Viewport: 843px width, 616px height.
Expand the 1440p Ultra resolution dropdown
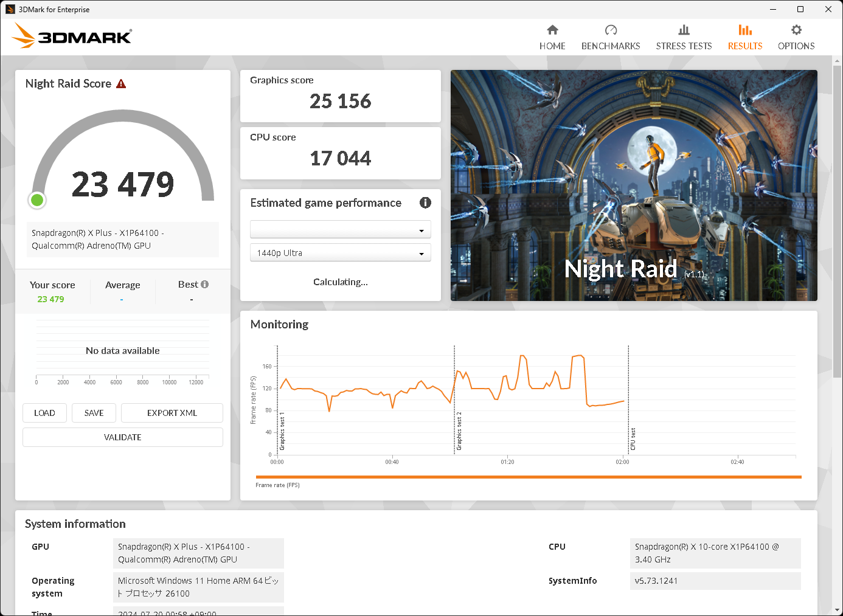[341, 252]
